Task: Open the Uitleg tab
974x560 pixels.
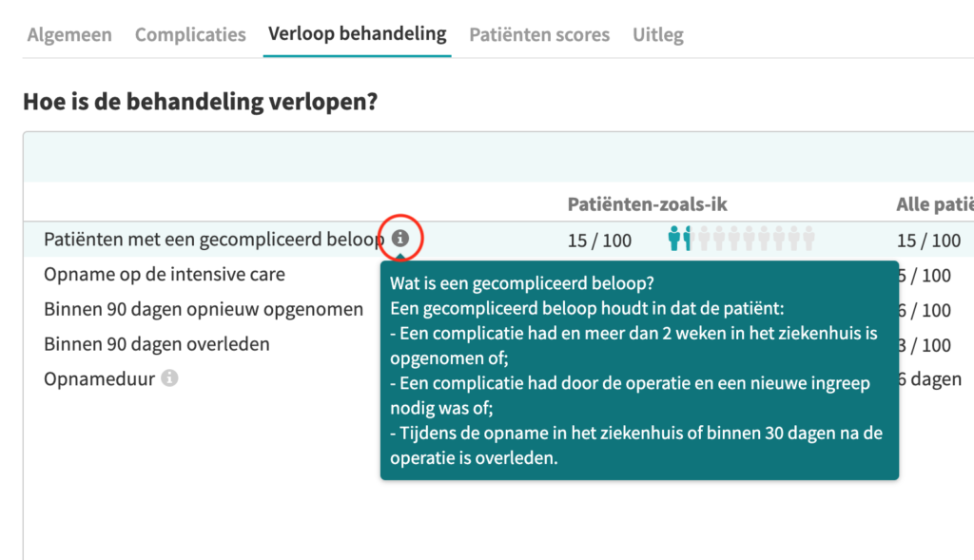Action: [658, 35]
